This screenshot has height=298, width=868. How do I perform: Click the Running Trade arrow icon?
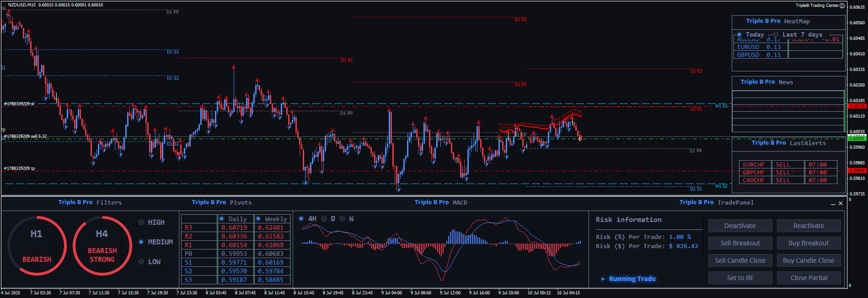[603, 279]
